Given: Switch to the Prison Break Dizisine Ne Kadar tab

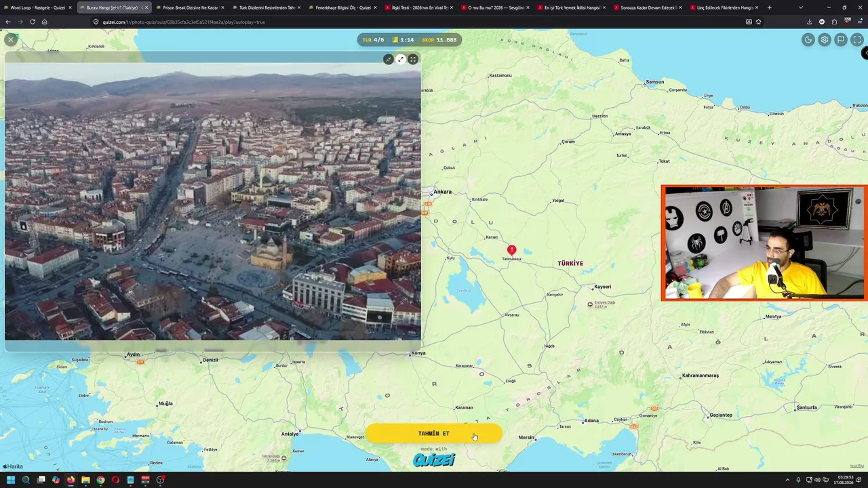Looking at the screenshot, I should click(189, 7).
